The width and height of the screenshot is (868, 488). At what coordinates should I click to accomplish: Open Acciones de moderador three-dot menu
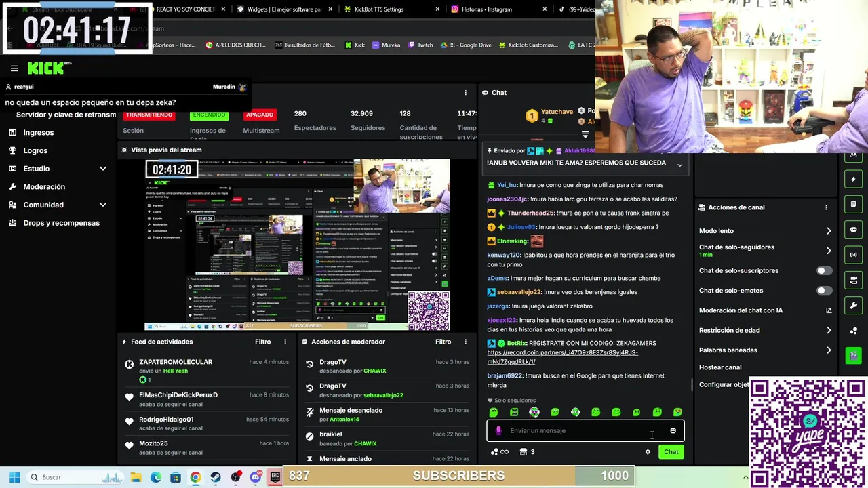tap(465, 342)
